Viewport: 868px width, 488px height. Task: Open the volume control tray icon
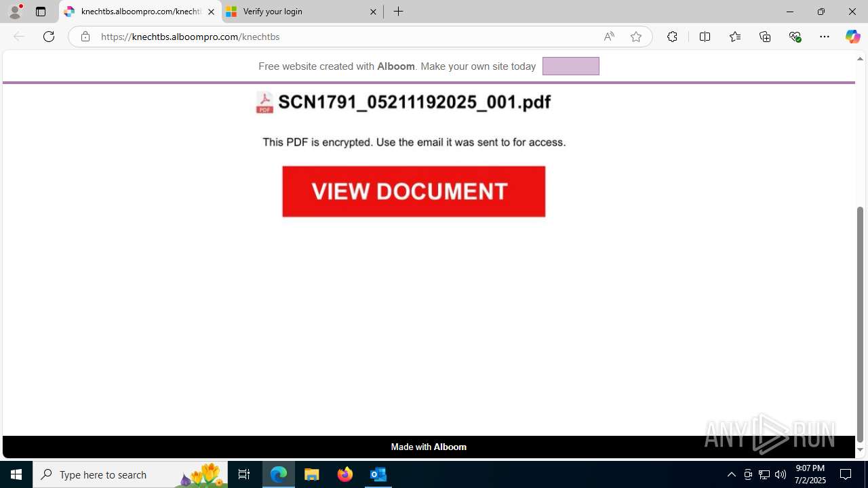tap(781, 474)
